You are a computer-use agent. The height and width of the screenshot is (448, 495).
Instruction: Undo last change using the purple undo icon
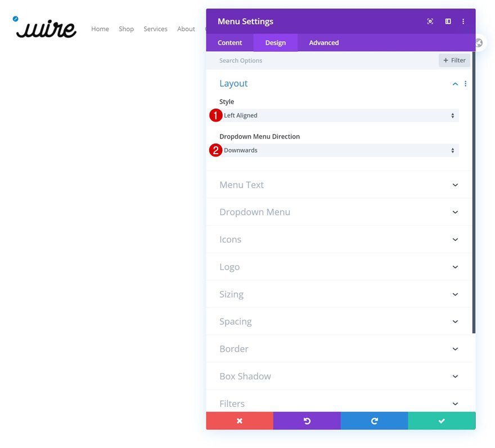pos(307,420)
